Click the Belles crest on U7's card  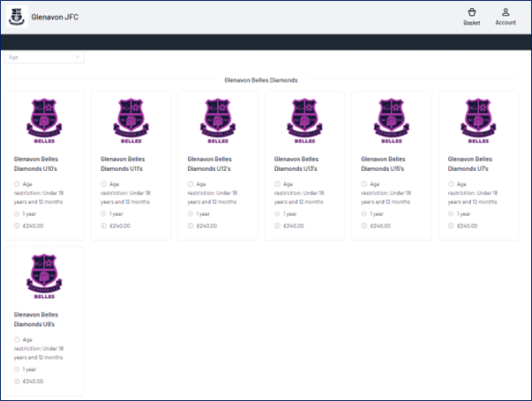click(x=478, y=121)
